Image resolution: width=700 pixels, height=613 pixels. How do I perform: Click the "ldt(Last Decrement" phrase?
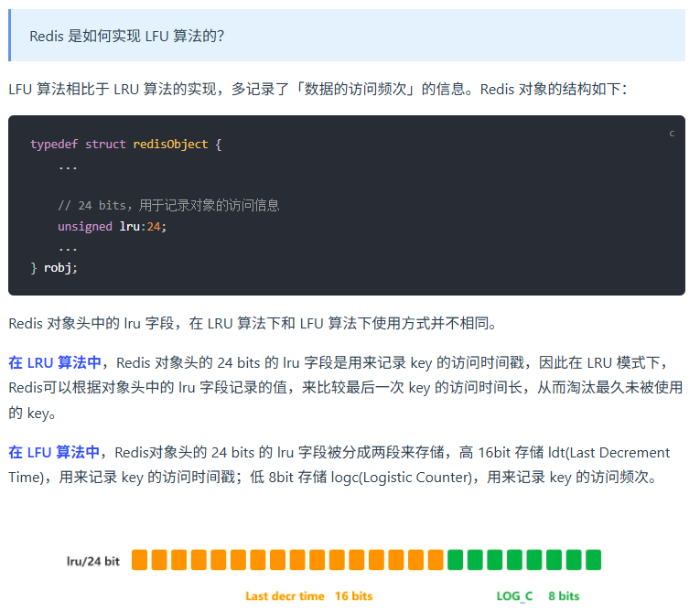point(608,452)
